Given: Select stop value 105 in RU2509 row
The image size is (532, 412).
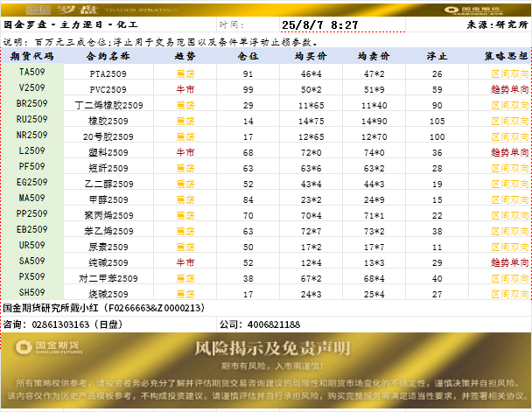Looking at the screenshot, I should tap(437, 121).
